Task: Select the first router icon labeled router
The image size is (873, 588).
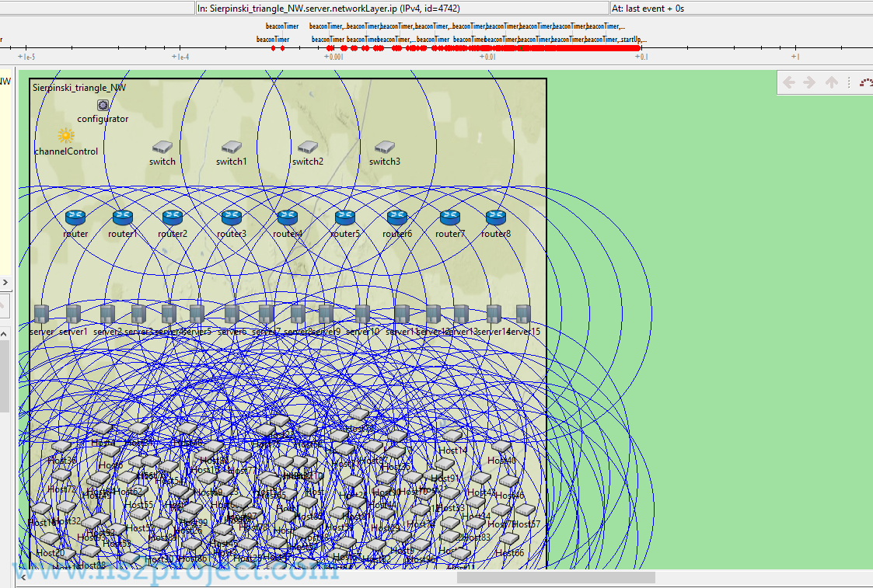Action: (75, 217)
